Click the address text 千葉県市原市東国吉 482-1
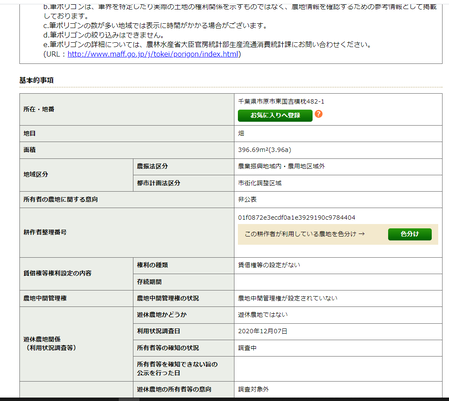The width and height of the screenshot is (449, 401). tap(281, 101)
